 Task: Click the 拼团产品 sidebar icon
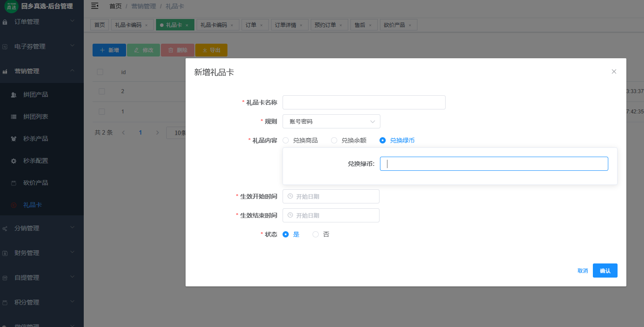(14, 94)
